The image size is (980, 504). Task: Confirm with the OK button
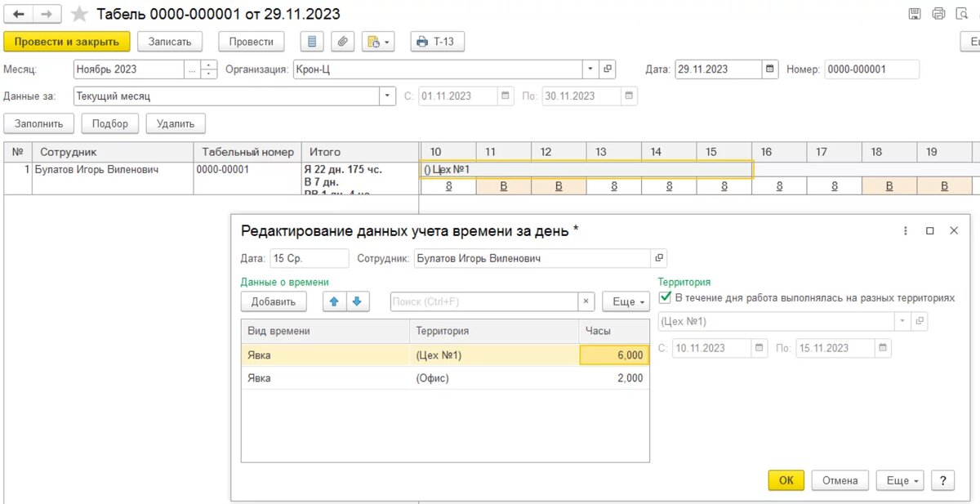[786, 480]
